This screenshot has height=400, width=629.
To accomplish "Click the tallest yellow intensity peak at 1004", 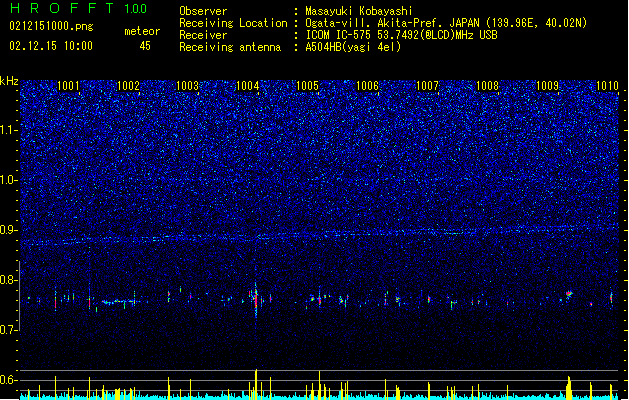I will tap(256, 384).
